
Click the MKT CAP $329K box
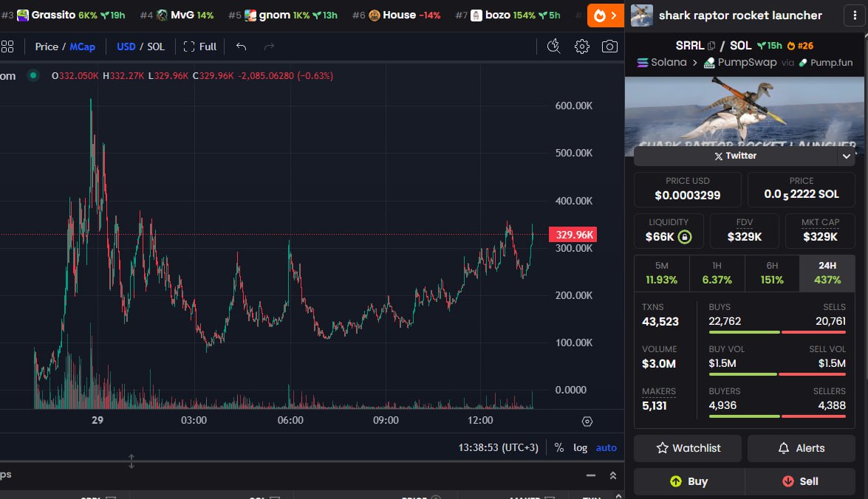click(821, 231)
